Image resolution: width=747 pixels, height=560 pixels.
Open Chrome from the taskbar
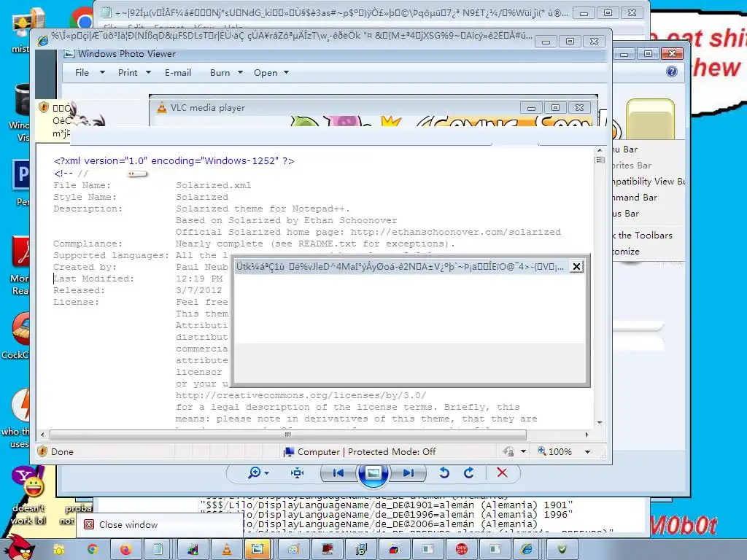(93, 550)
